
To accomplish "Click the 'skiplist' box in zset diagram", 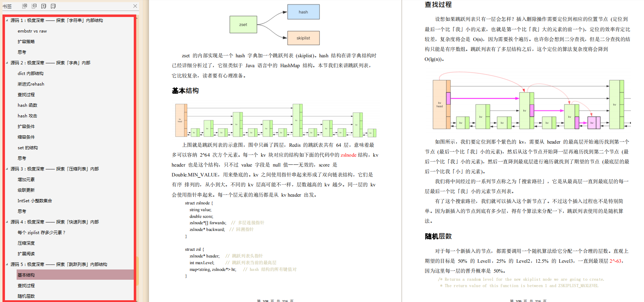I will 303,38.
